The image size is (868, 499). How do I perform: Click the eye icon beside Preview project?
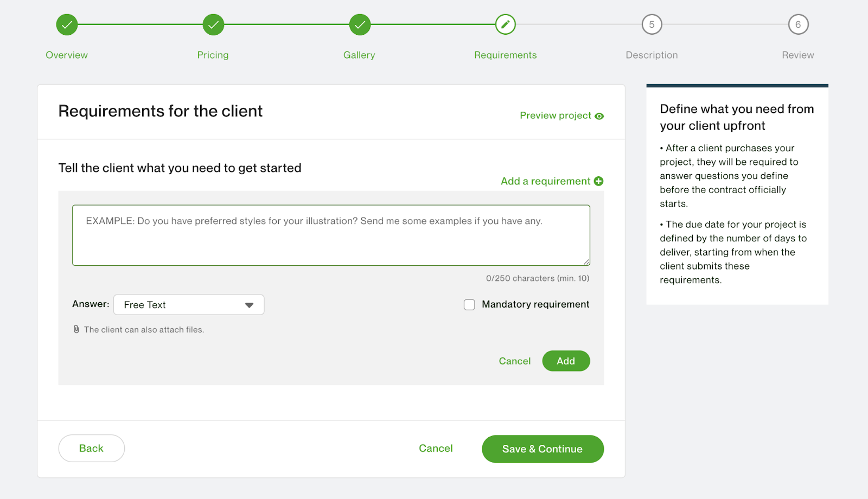point(599,116)
